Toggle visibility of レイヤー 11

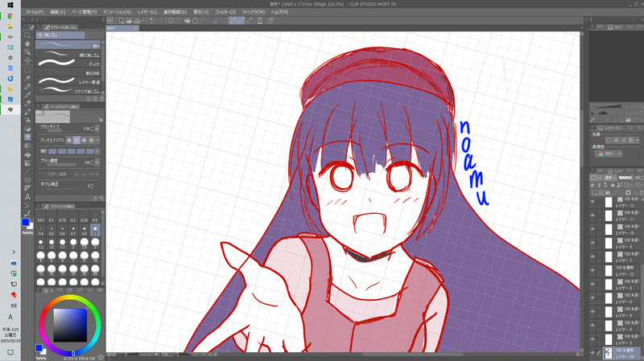592,215
